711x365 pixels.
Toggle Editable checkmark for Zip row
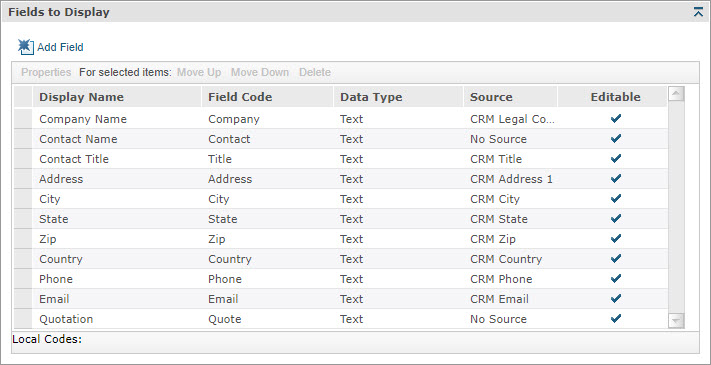[x=615, y=238]
